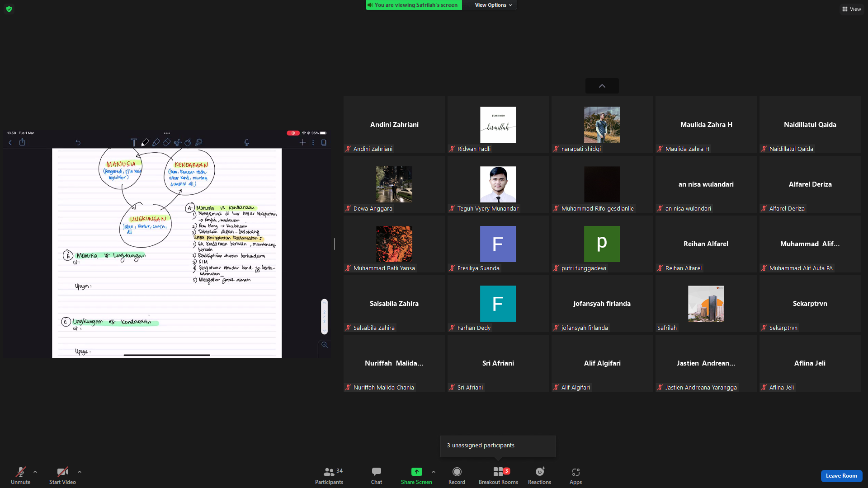This screenshot has width=868, height=488.
Task: Click the share/export icon in notes app
Action: pos(22,142)
